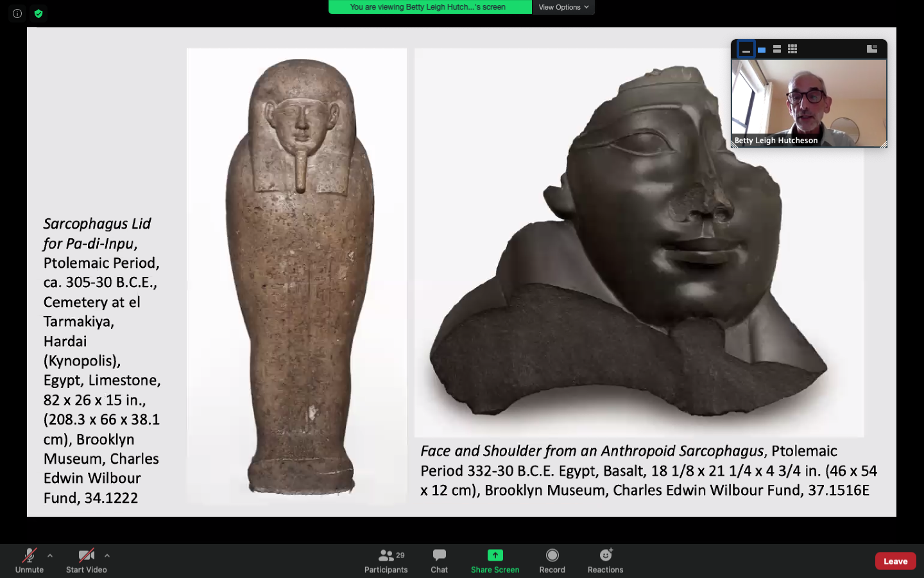
Task: Open the Chat panel
Action: click(439, 560)
